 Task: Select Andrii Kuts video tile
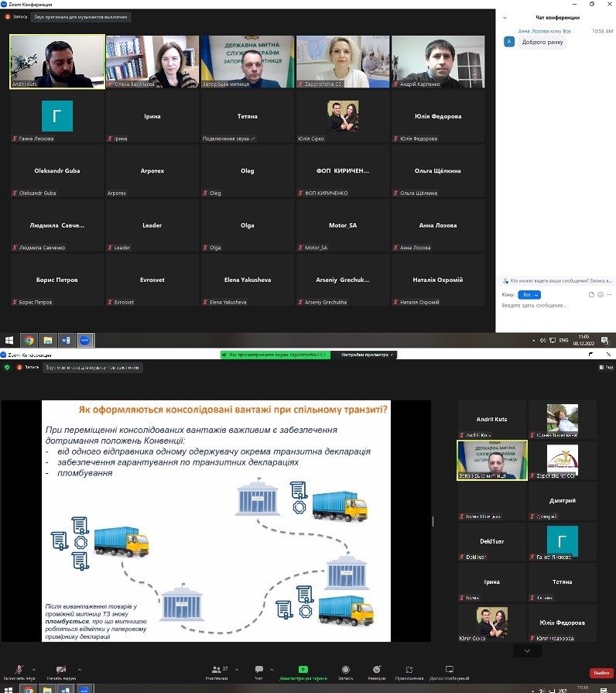(56, 61)
